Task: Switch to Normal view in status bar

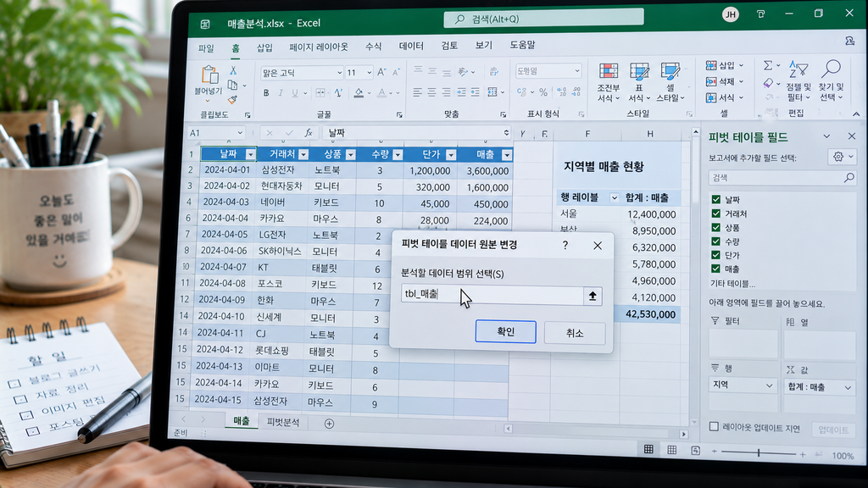Action: 648,449
